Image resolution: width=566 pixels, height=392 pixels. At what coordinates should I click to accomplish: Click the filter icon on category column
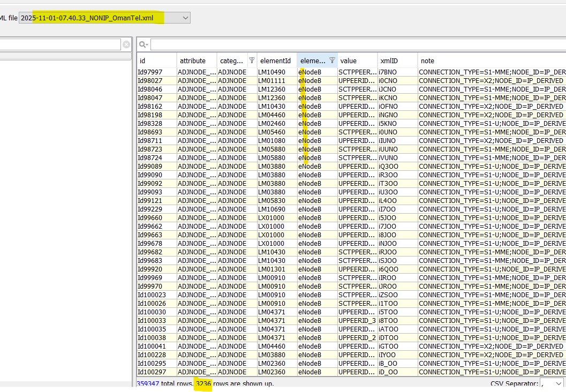(252, 61)
